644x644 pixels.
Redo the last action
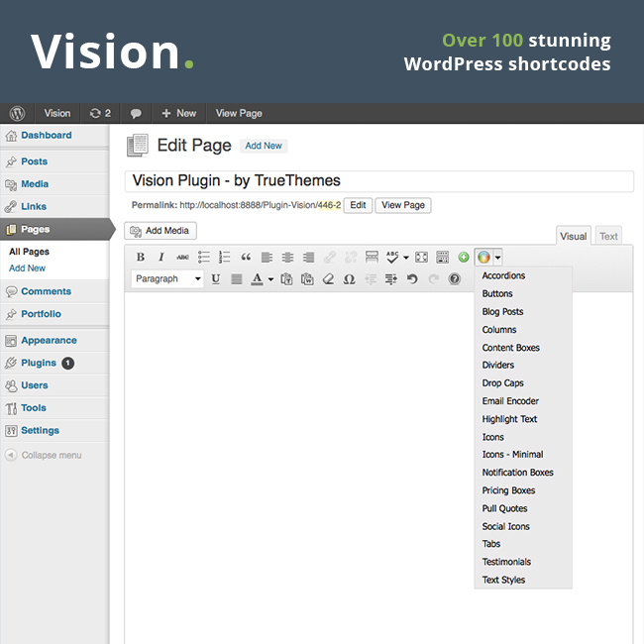point(433,278)
